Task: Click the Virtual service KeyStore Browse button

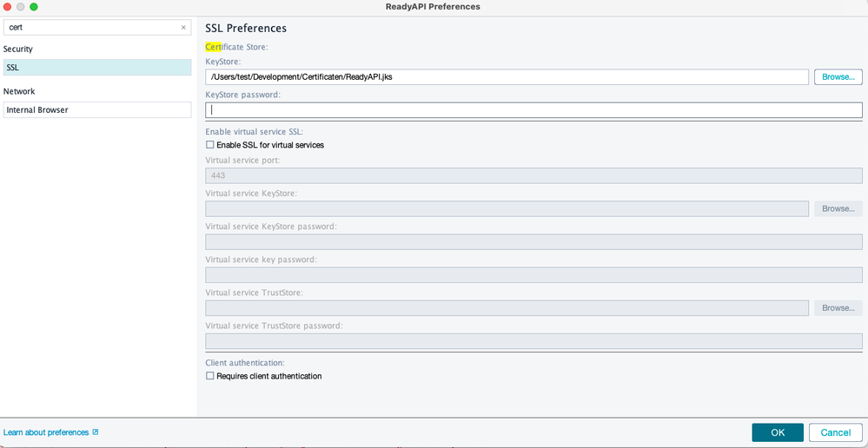Action: click(838, 208)
